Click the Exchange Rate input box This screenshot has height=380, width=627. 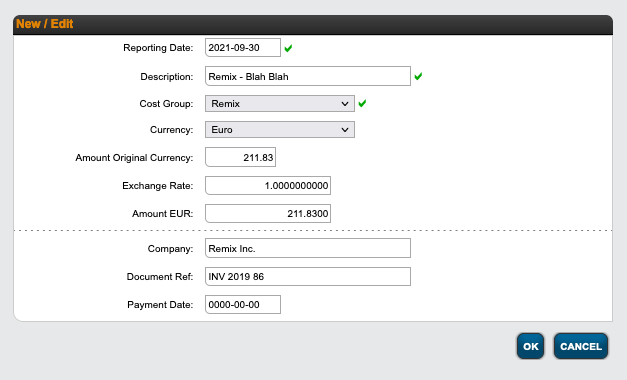(x=268, y=186)
